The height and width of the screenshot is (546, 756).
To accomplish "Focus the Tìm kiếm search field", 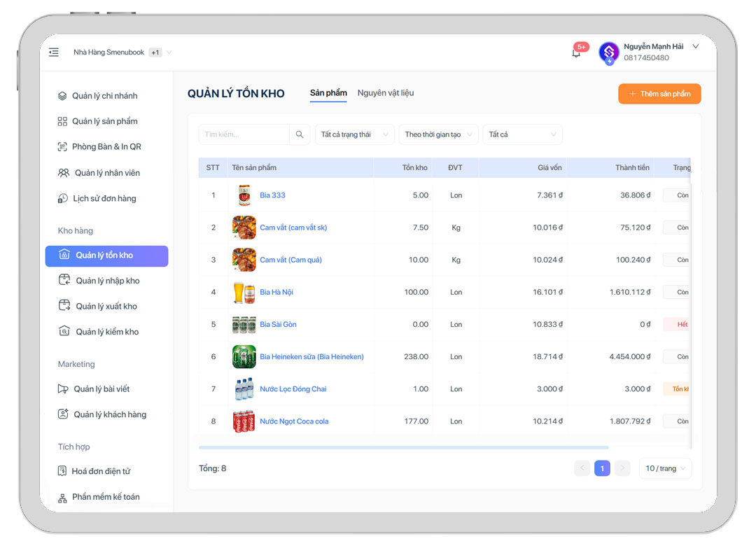I will [x=244, y=134].
